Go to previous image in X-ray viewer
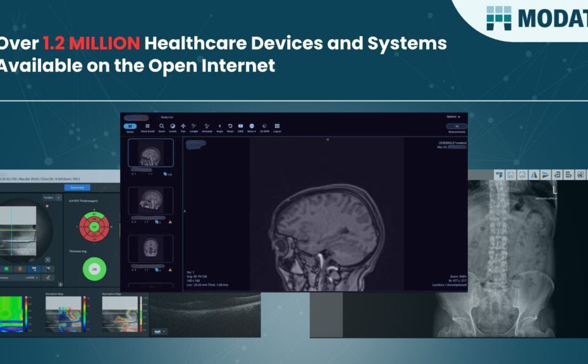The image size is (588, 364). (x=557, y=174)
